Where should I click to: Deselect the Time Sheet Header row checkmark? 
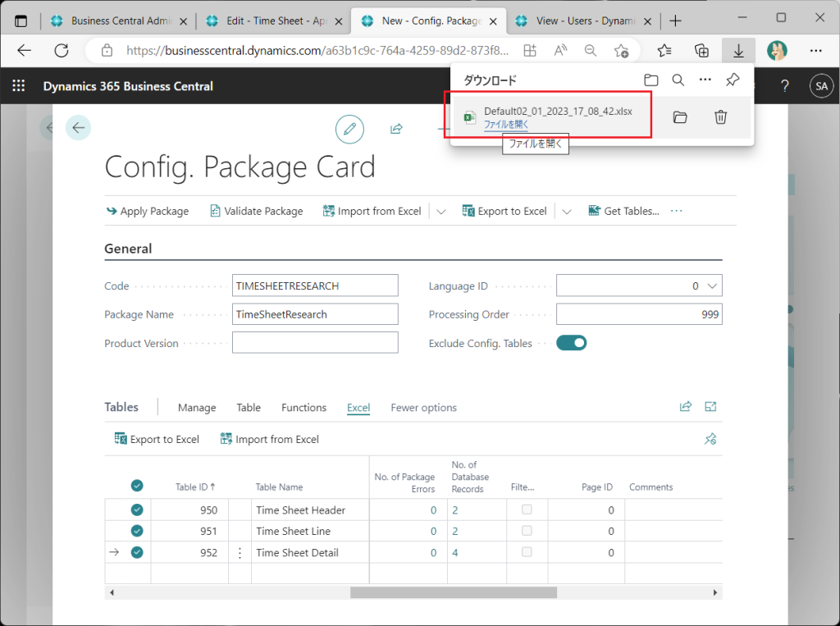pyautogui.click(x=137, y=509)
